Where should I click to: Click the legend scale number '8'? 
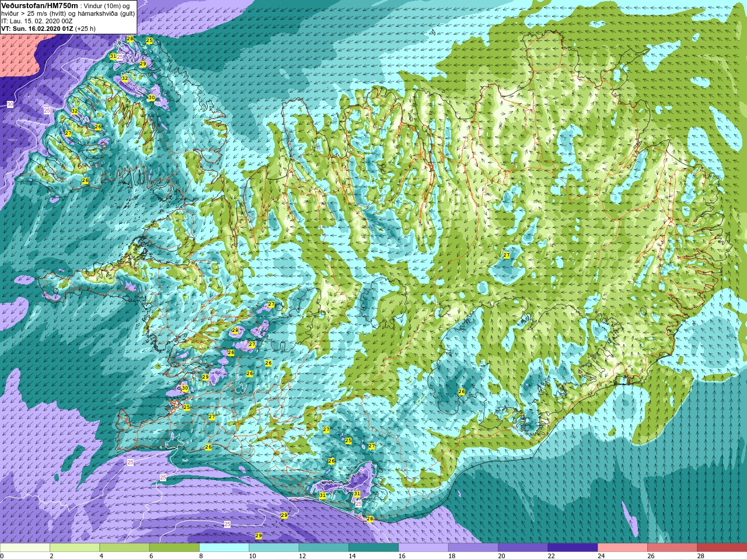201,556
